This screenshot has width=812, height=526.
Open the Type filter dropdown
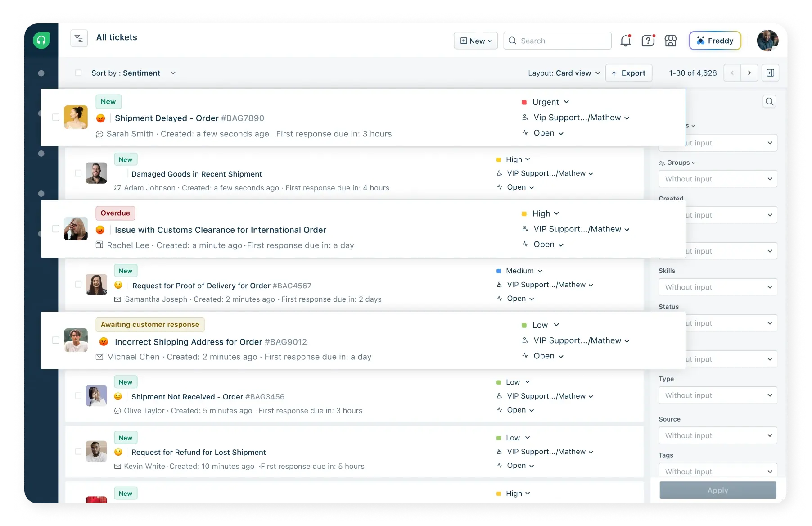click(717, 395)
